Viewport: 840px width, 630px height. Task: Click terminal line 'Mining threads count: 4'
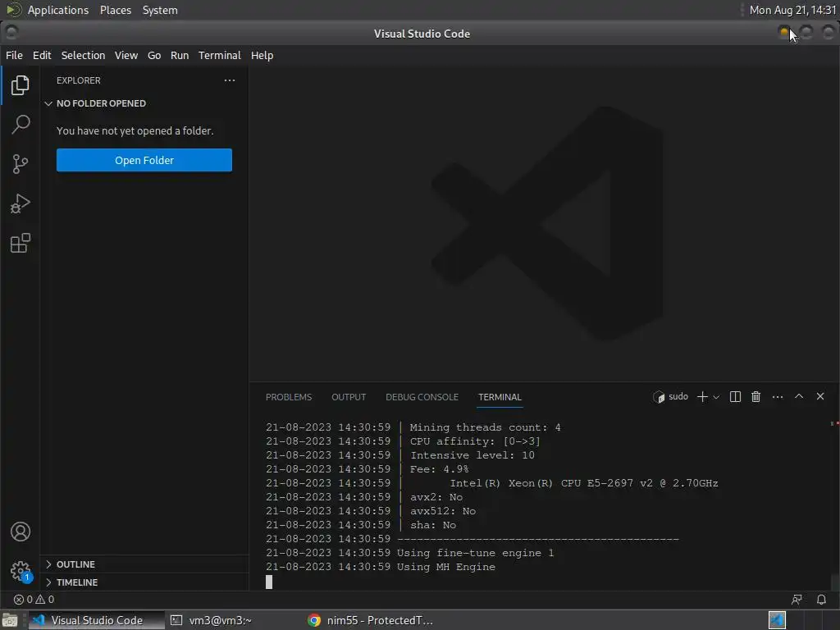(x=486, y=427)
